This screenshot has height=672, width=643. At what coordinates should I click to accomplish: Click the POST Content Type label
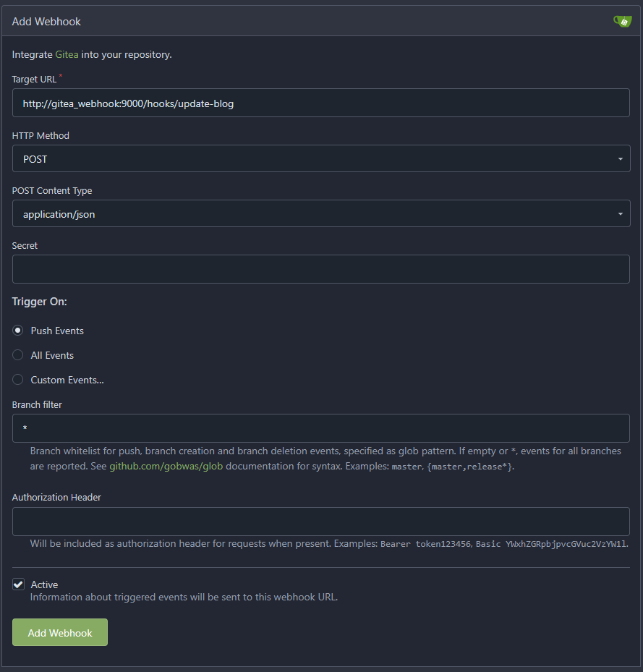click(52, 191)
